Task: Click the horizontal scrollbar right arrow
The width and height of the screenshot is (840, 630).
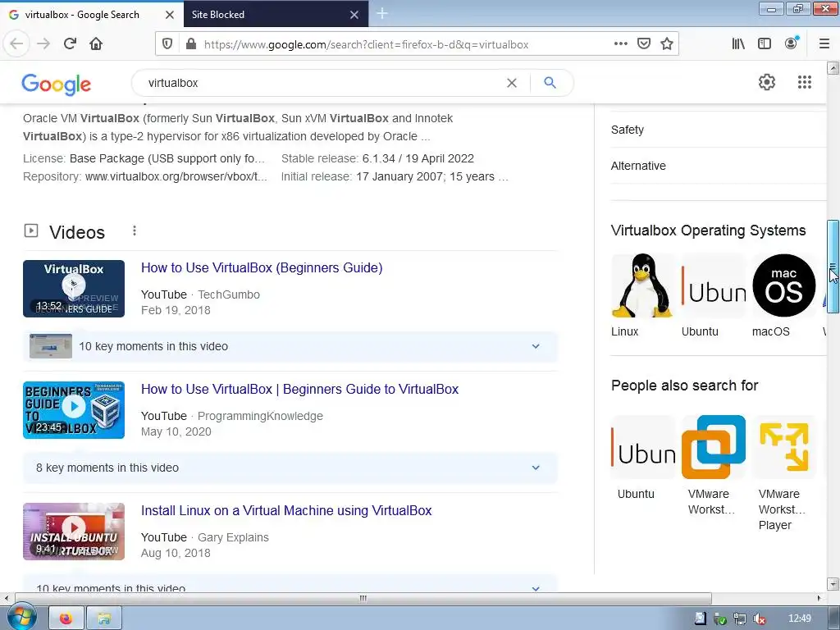Action: point(819,598)
